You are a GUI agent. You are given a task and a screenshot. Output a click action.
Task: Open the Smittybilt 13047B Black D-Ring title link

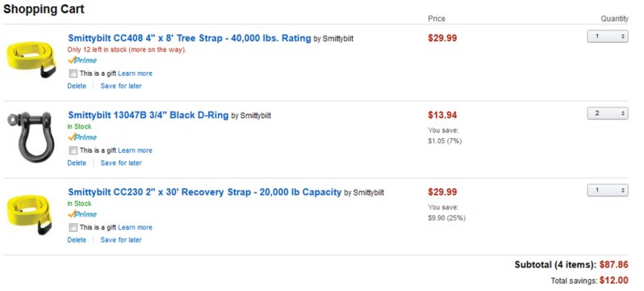point(148,116)
